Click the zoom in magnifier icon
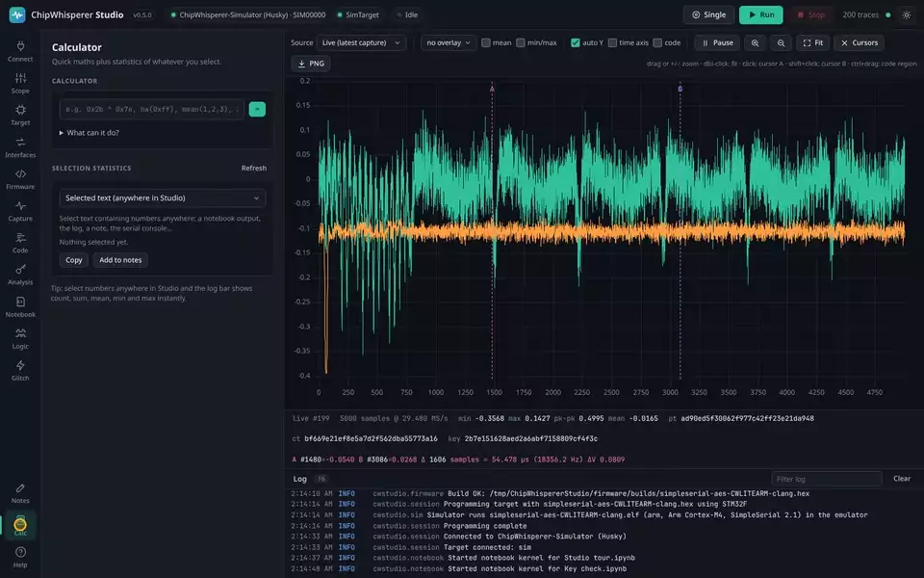 (x=755, y=42)
